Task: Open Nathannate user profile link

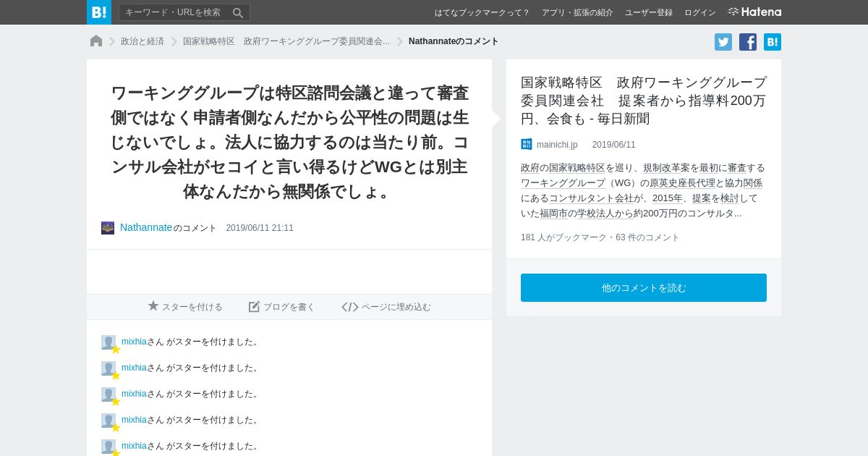Action: (146, 227)
